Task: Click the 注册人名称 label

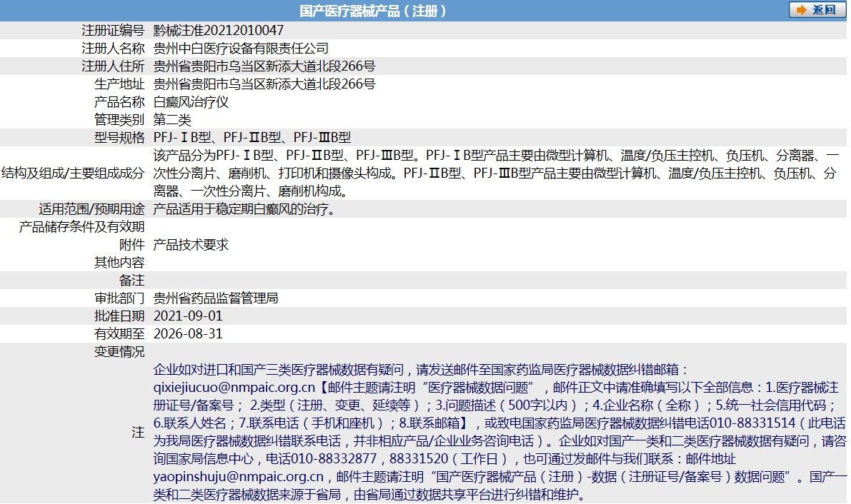Action: [x=113, y=49]
